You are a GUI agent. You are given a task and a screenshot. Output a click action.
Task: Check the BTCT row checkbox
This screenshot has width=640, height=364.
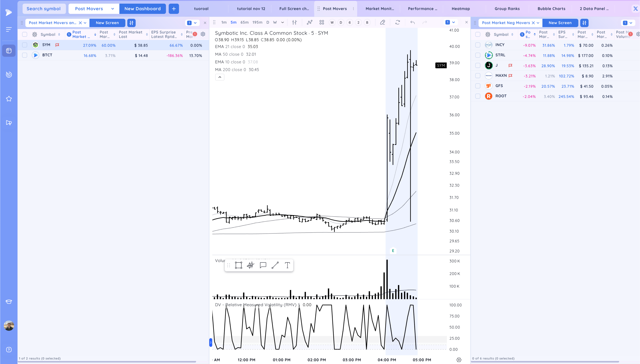tap(24, 55)
